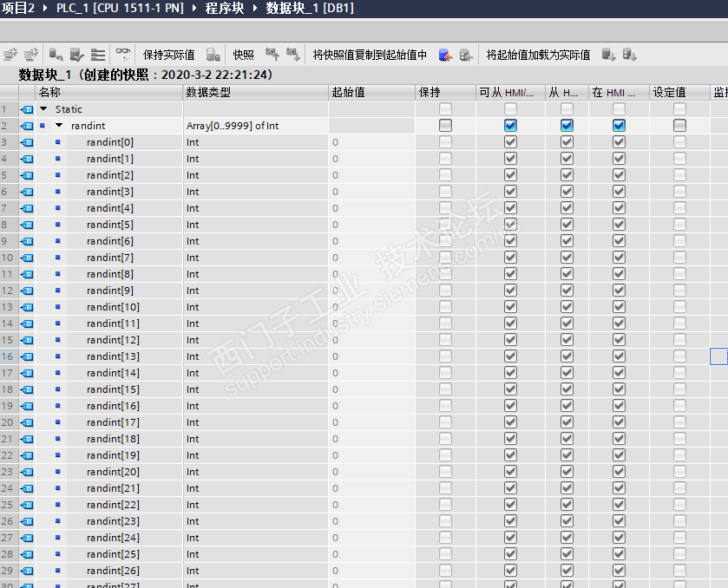Toggle the 设定值 checkbox for randint array
The width and height of the screenshot is (728, 588).
679,125
